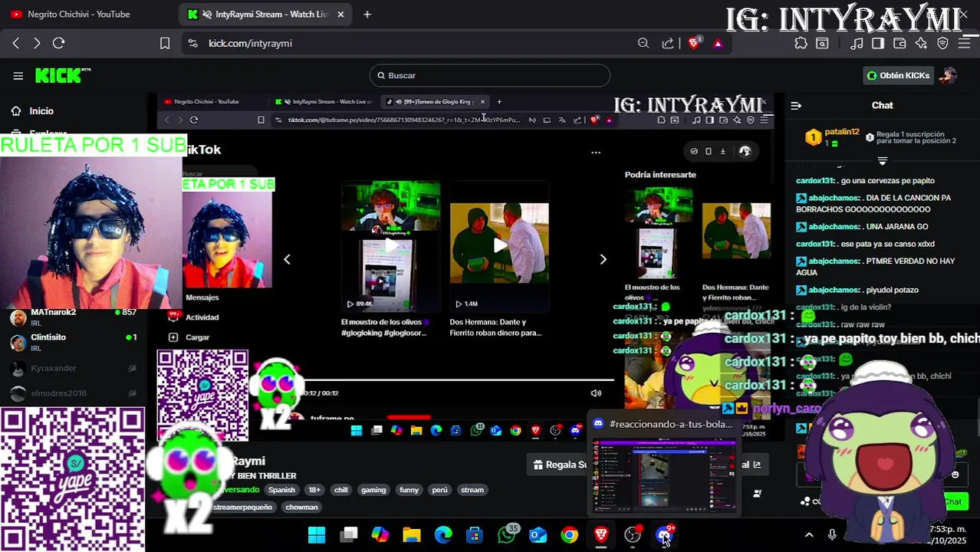Open Microsoft Edge from the taskbar
The height and width of the screenshot is (552, 980).
(443, 535)
